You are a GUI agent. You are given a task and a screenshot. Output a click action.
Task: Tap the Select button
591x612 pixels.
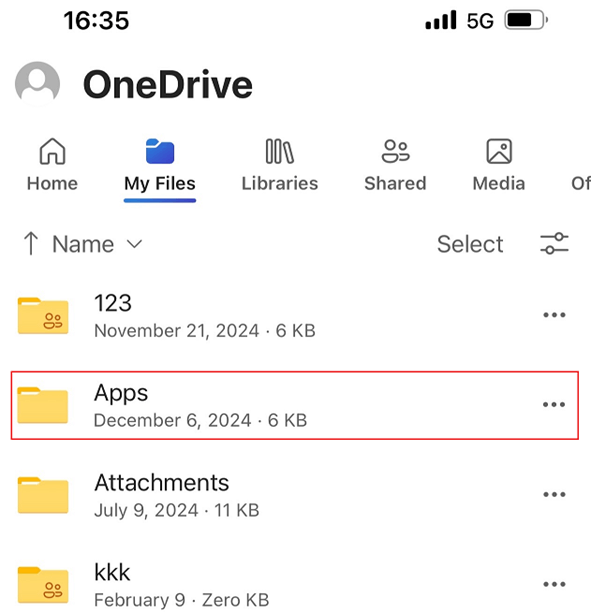click(470, 244)
